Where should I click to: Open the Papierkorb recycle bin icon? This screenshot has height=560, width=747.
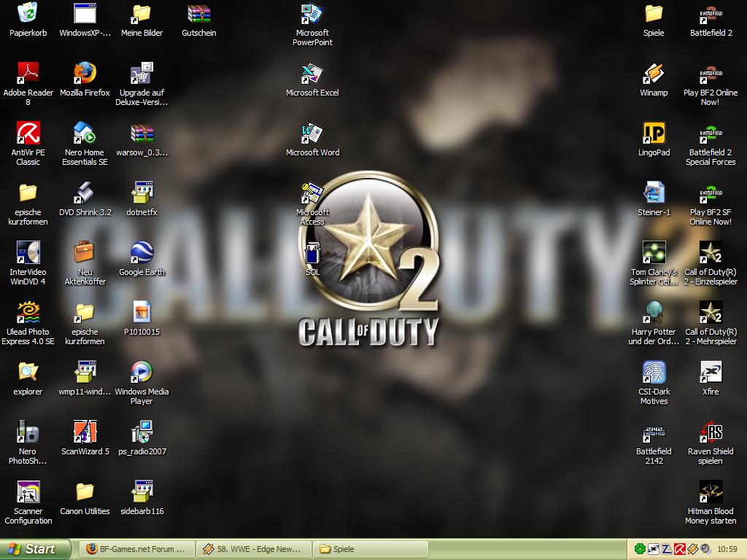pyautogui.click(x=28, y=13)
